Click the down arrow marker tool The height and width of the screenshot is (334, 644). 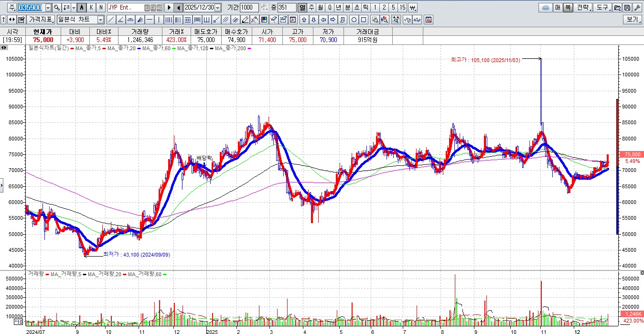click(x=313, y=20)
